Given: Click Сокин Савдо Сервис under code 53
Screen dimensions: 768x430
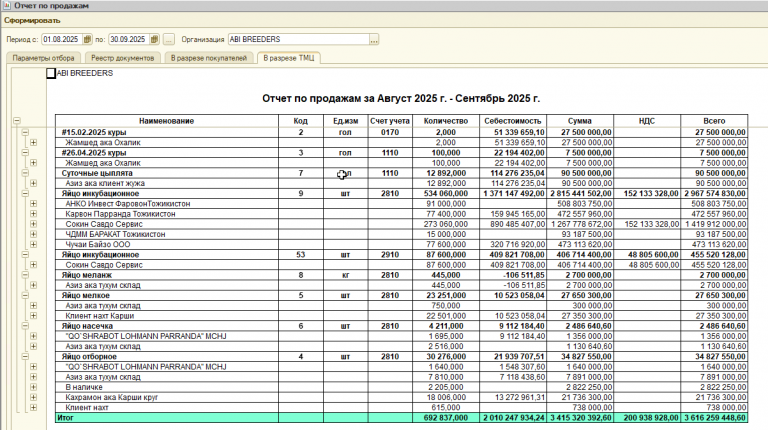Looking at the screenshot, I should pyautogui.click(x=104, y=265).
